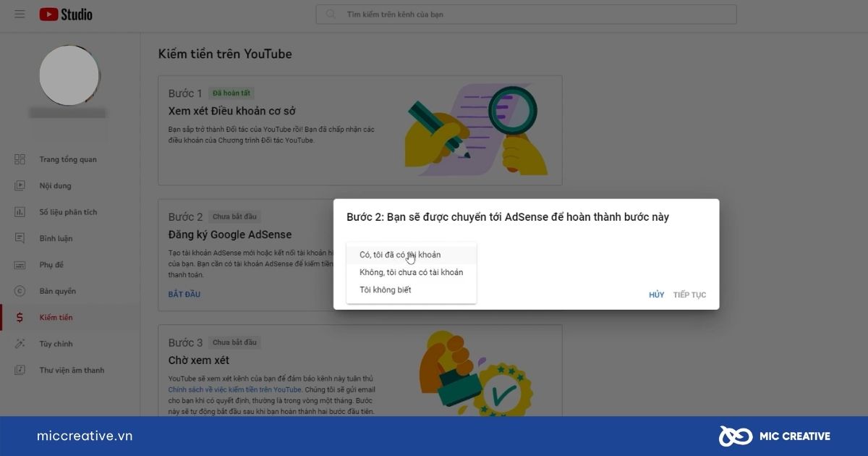Click the Số liệu phân tích analytics icon
Screen dimensions: 868x456
point(20,212)
